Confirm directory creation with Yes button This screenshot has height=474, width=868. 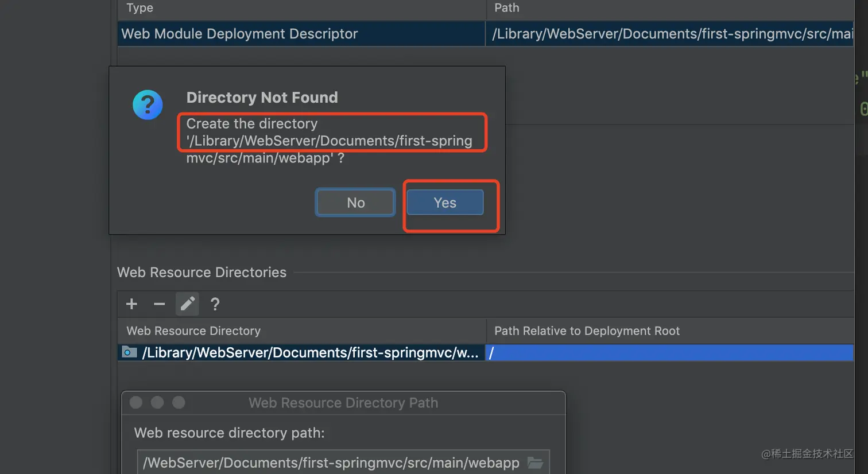pyautogui.click(x=445, y=203)
